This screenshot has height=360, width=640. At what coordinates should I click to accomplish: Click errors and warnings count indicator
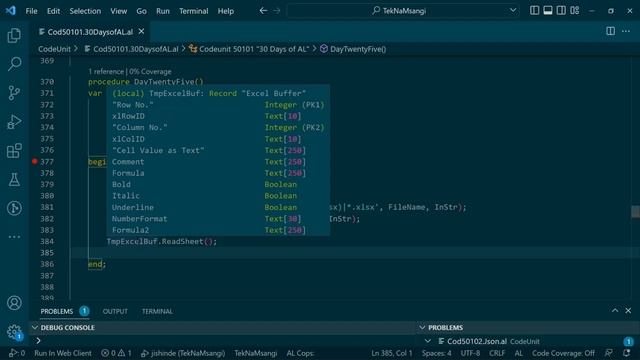tap(117, 353)
